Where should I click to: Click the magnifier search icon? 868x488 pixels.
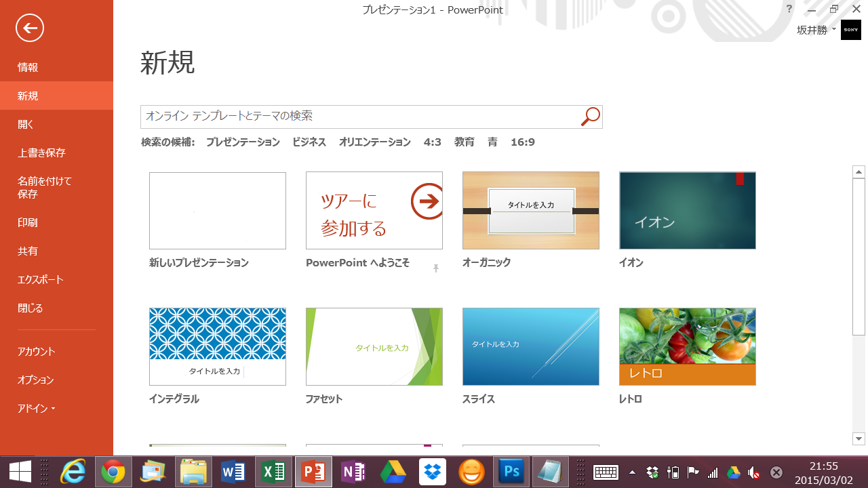[591, 117]
